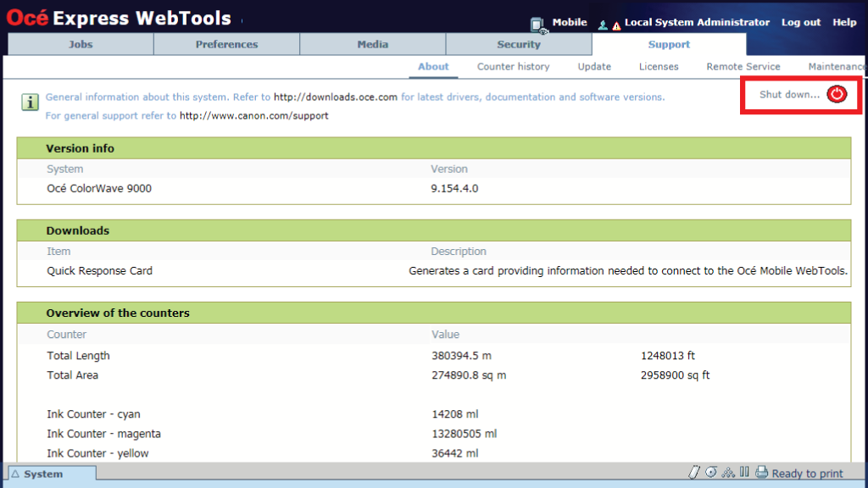Open the downloads.oce.com link

[336, 97]
